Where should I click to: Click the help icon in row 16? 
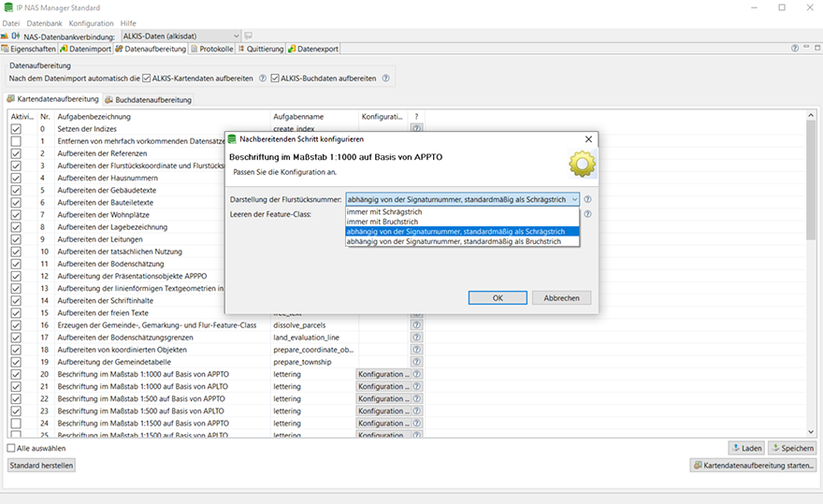[x=416, y=325]
